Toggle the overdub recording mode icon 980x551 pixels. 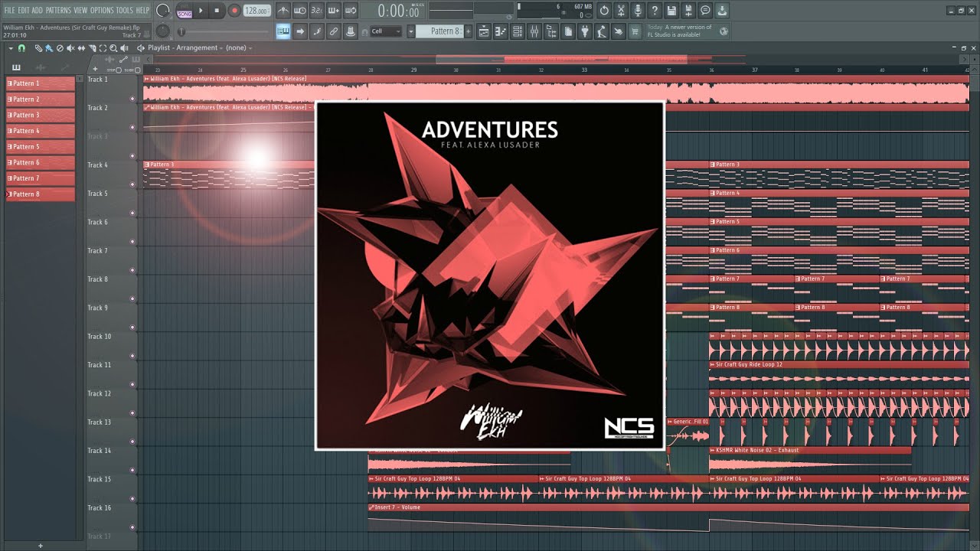[333, 10]
